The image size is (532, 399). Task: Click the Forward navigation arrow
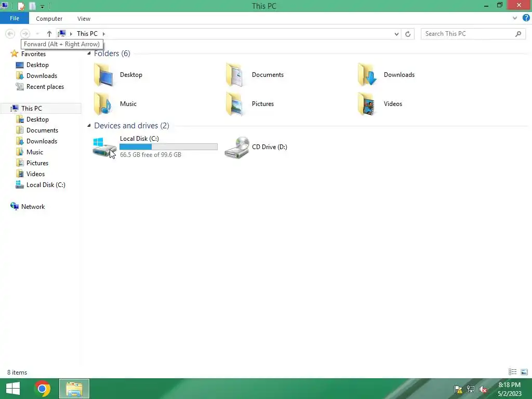[x=25, y=34]
